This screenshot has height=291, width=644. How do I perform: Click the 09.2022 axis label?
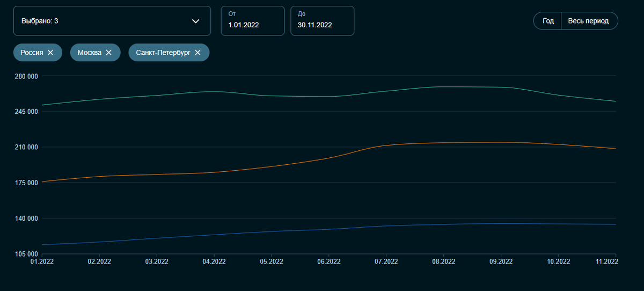coord(501,261)
